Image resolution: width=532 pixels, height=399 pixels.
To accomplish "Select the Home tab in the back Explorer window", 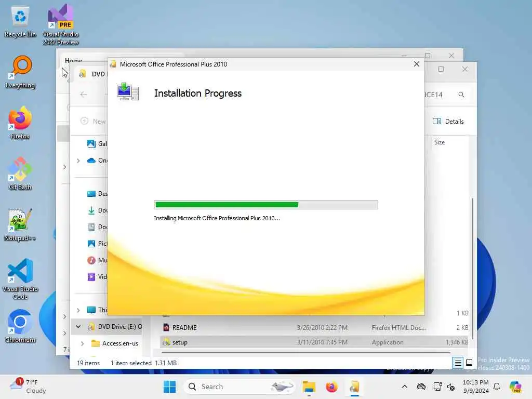I will [x=74, y=60].
